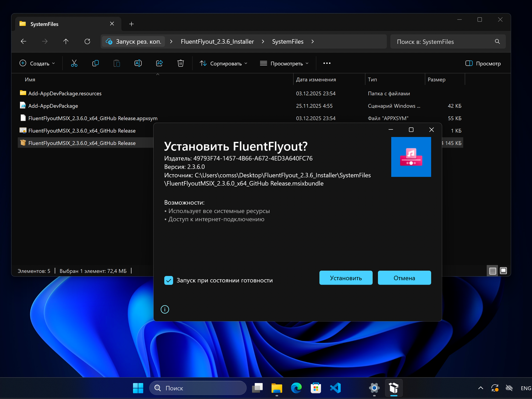The width and height of the screenshot is (532, 399).
Task: Click FluentFlyout_2.3.6_Installer breadcrumb in address bar
Action: (217, 41)
